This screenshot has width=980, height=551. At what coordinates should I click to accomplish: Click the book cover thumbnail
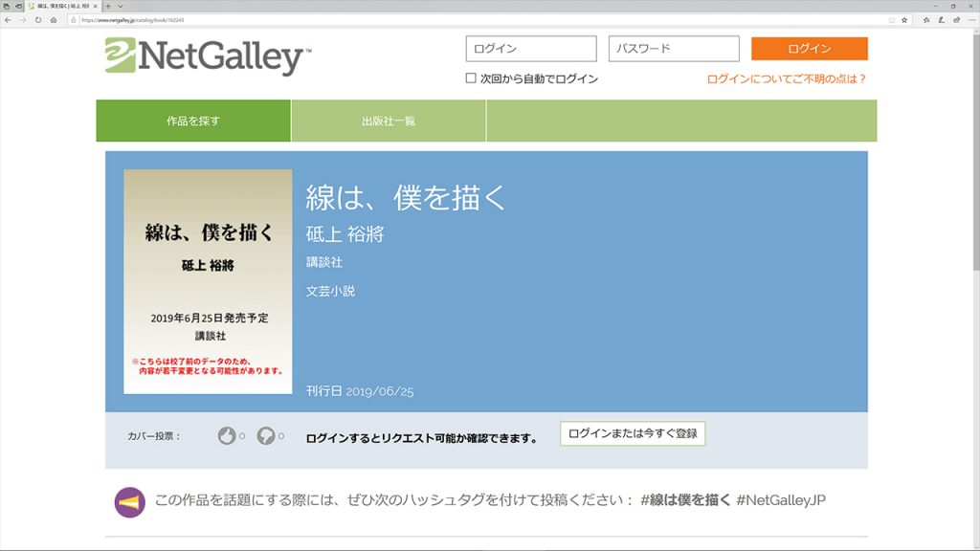click(x=208, y=282)
